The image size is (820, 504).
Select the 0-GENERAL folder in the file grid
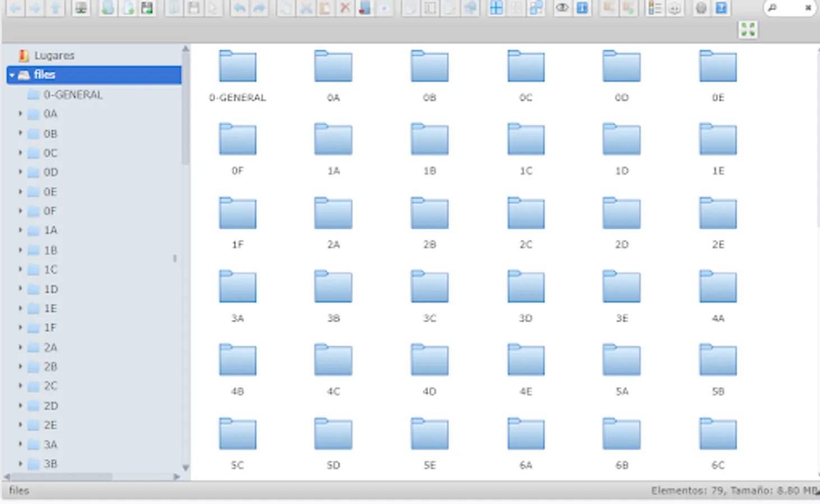[x=238, y=67]
